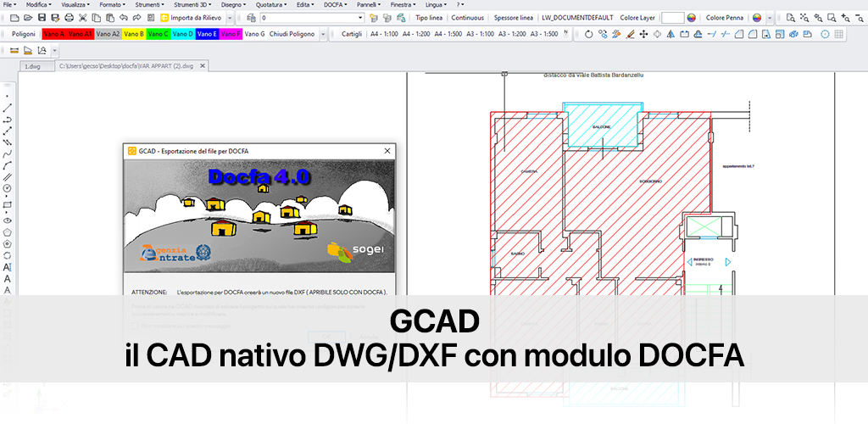Viewport: 868px width, 424px height.
Task: Open the Pannelli menu
Action: [368, 4]
